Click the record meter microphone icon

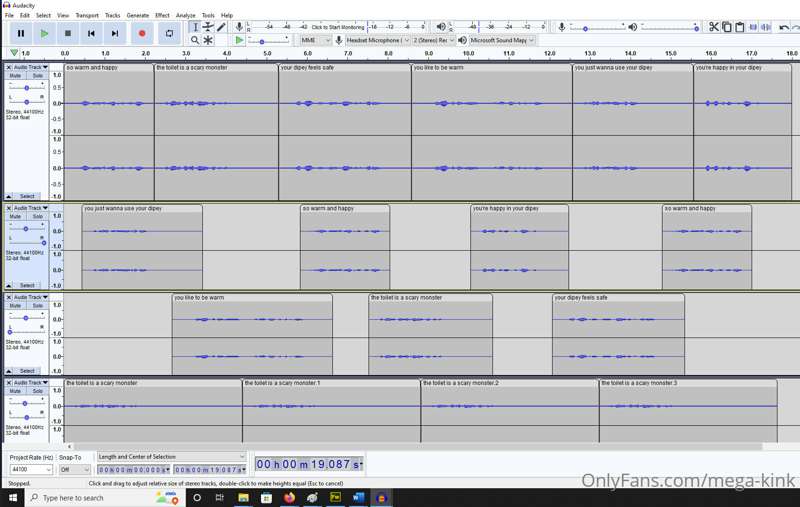coord(239,27)
